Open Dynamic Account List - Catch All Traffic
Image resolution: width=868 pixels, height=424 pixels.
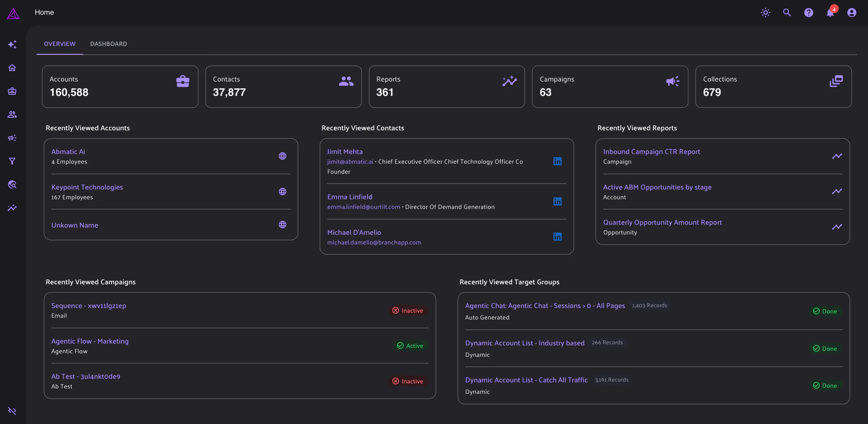click(526, 380)
